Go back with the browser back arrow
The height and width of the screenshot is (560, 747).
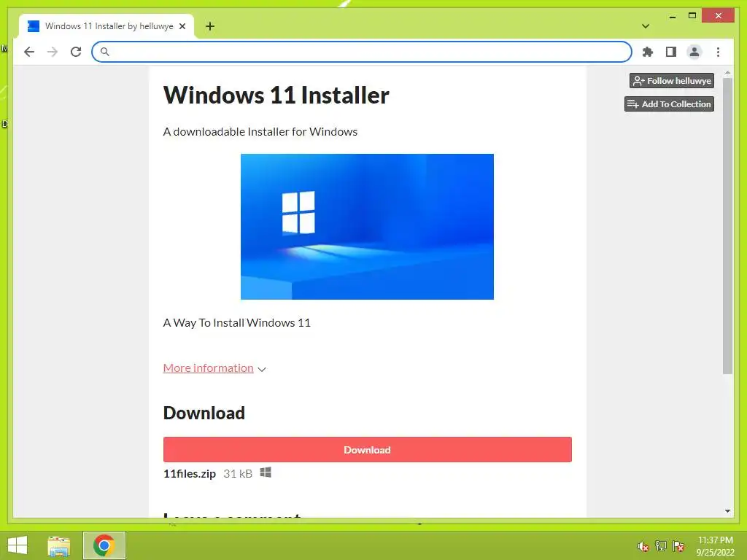pyautogui.click(x=29, y=52)
